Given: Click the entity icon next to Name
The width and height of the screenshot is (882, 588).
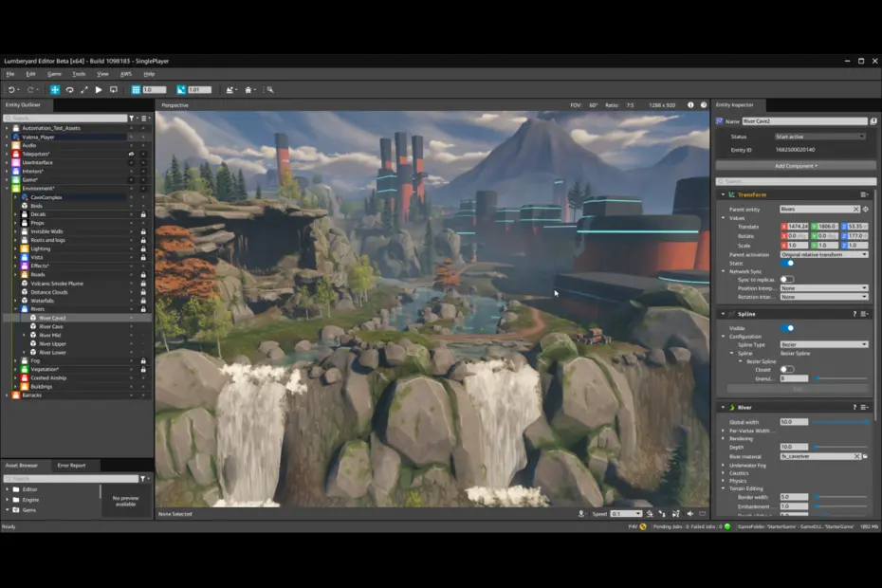Looking at the screenshot, I should (720, 121).
